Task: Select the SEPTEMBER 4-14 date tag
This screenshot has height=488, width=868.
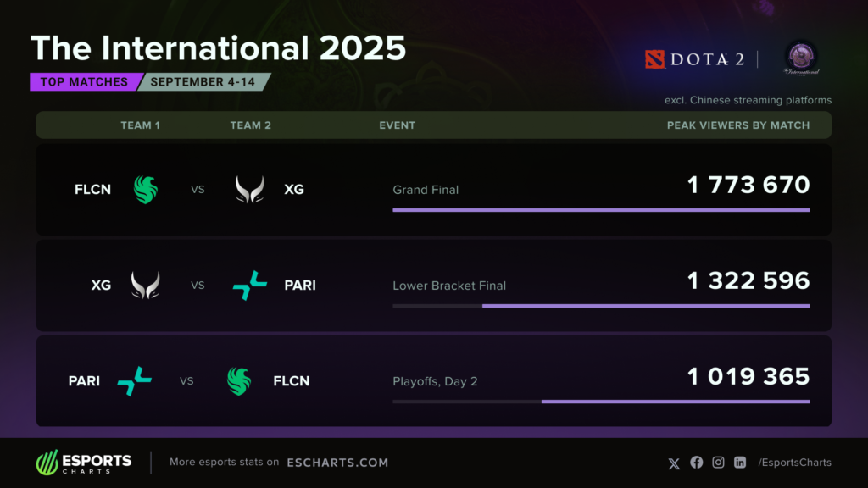Action: [203, 82]
